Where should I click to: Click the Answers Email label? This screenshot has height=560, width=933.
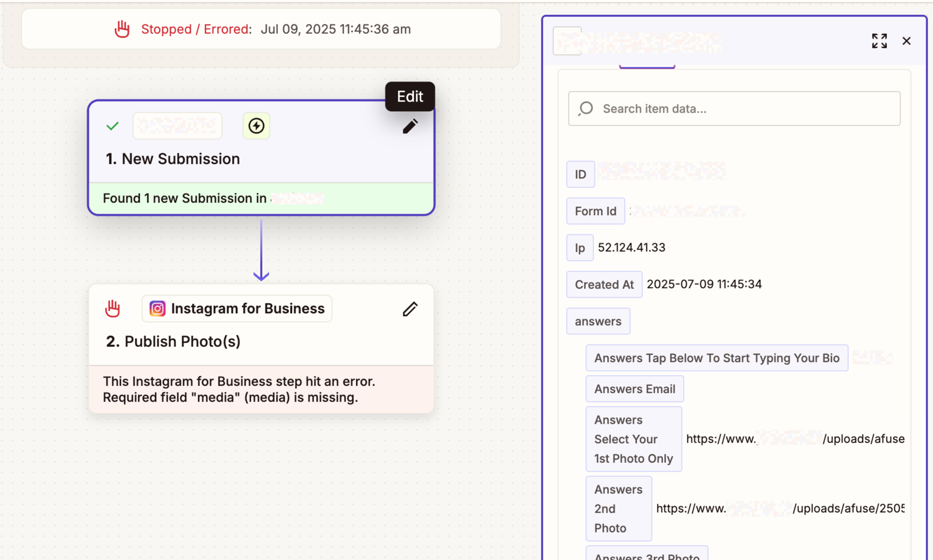635,389
